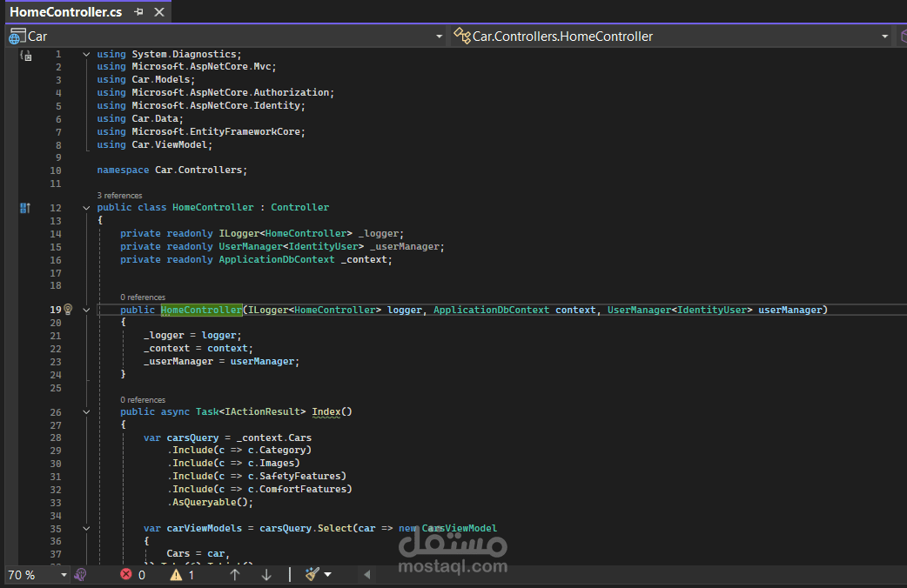
Task: Pin the HomeController.cs tab
Action: 138,11
